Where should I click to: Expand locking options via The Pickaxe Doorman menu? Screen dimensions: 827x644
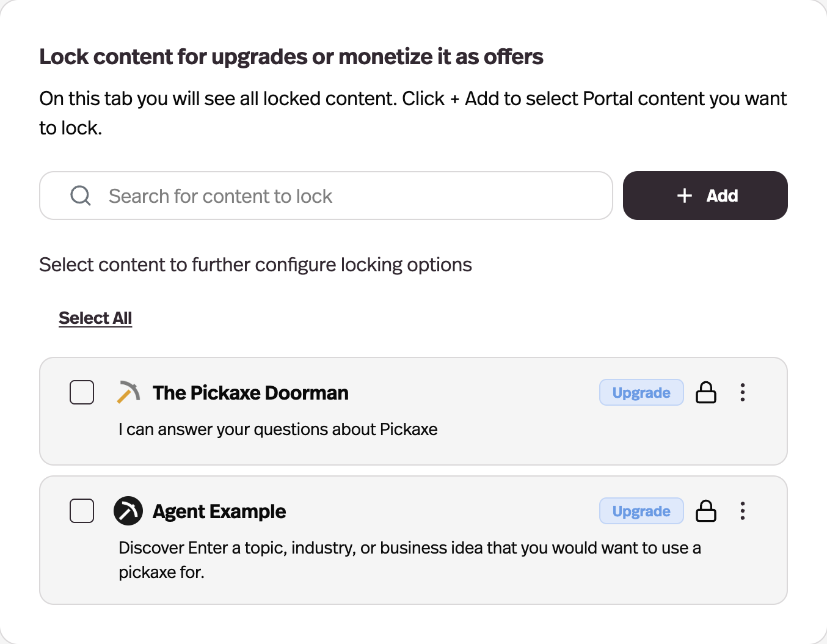tap(743, 392)
